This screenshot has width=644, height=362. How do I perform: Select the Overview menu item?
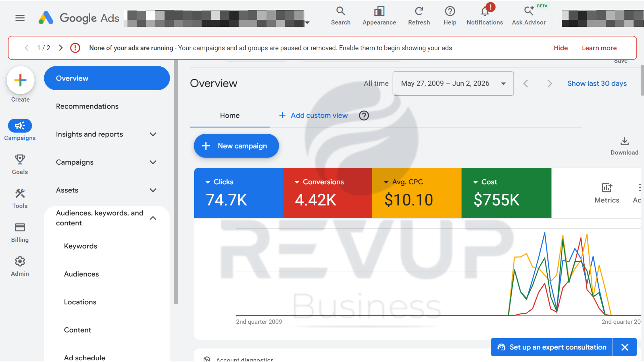[107, 78]
